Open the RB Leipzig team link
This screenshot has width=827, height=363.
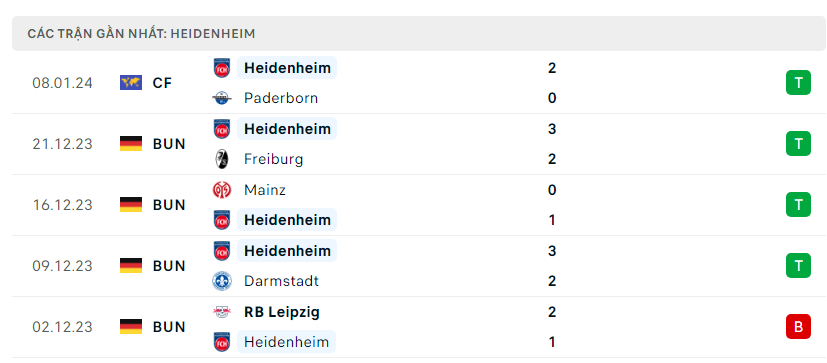pyautogui.click(x=282, y=312)
